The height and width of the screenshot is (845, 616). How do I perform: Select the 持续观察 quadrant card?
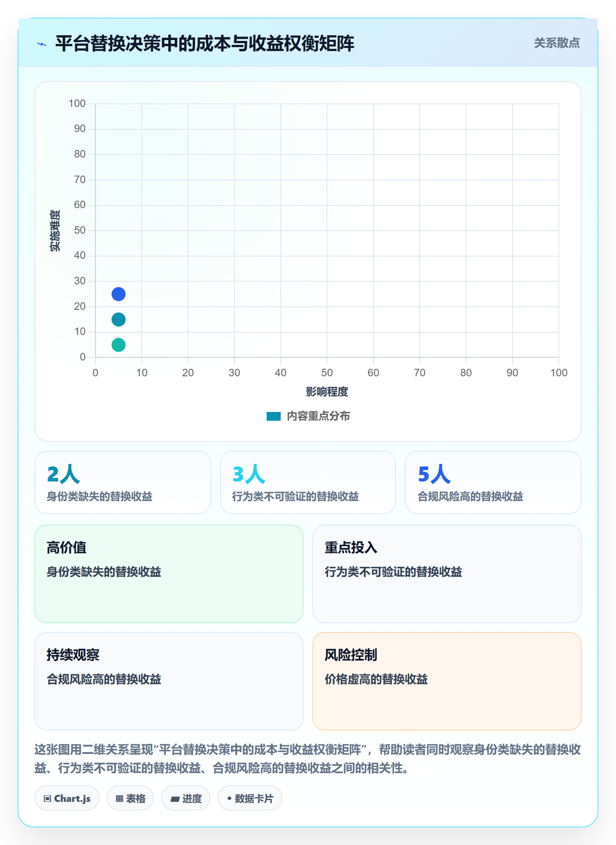click(169, 681)
